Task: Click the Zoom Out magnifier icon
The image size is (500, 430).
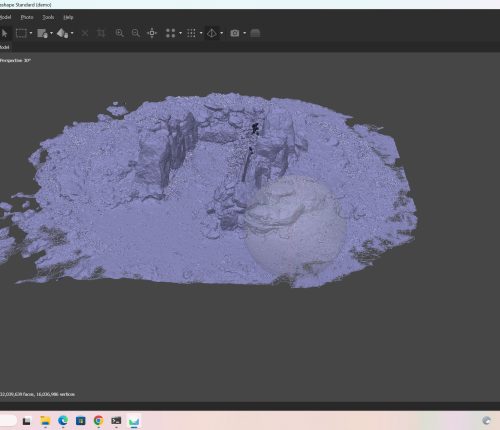Action: [135, 33]
